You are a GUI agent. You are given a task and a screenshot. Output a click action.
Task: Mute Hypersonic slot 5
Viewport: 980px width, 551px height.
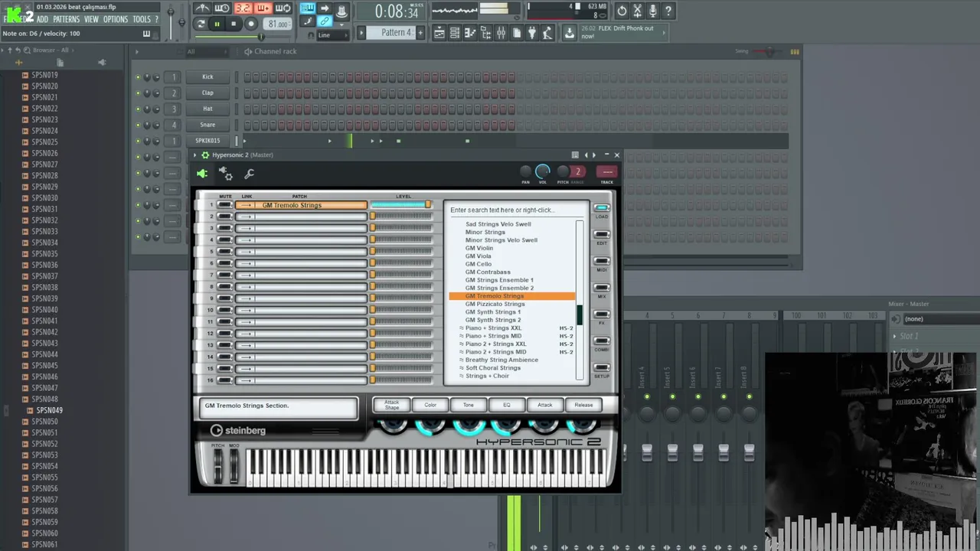(x=224, y=252)
